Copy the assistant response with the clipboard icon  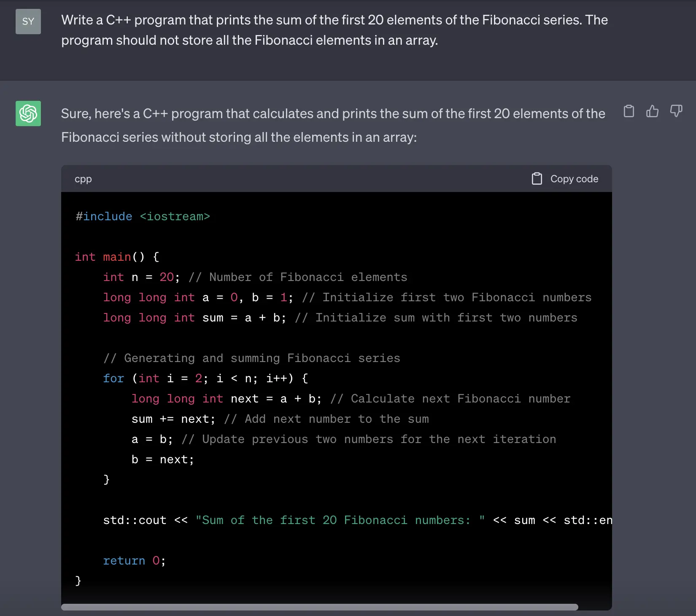(x=629, y=111)
